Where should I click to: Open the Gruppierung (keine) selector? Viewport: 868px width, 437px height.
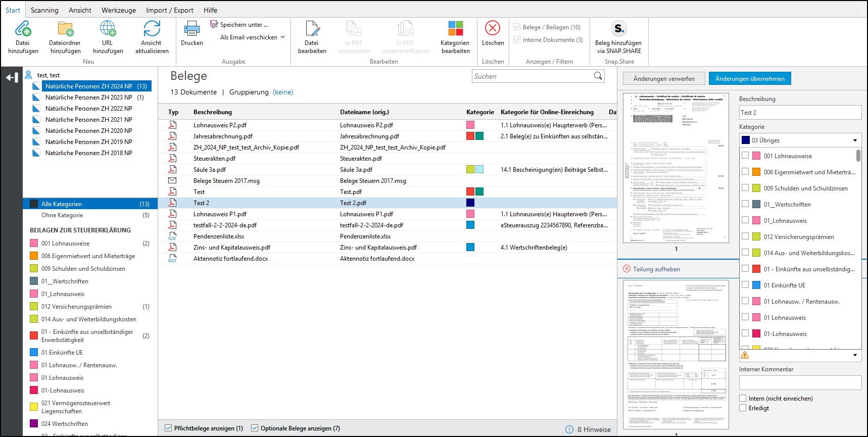(x=282, y=92)
